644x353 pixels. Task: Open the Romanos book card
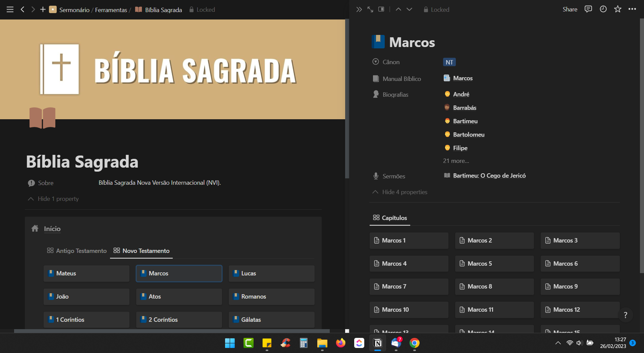pyautogui.click(x=272, y=297)
